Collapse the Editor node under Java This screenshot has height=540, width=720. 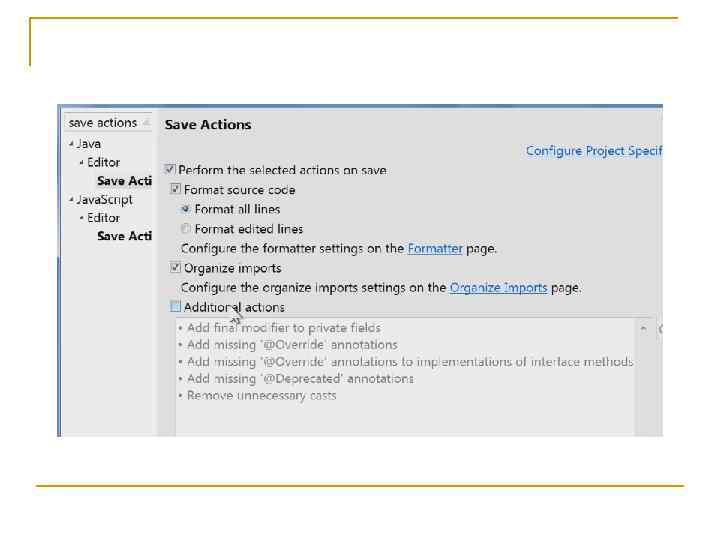coord(81,163)
